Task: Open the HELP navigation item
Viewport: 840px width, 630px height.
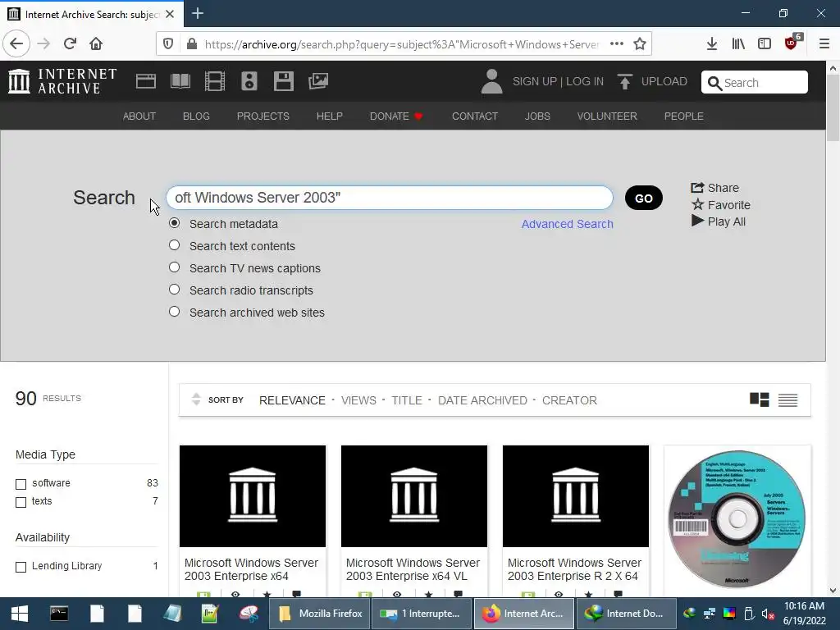Action: 330,116
